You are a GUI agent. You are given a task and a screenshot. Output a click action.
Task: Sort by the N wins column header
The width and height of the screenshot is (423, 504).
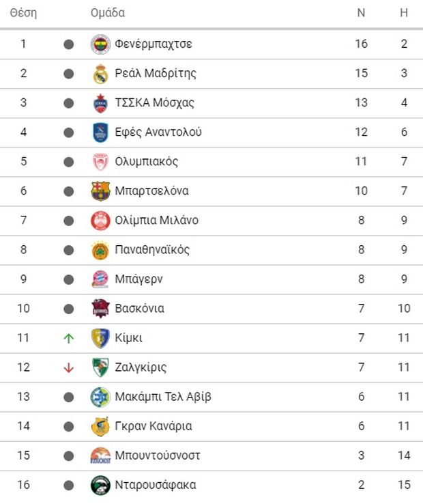[x=361, y=13]
